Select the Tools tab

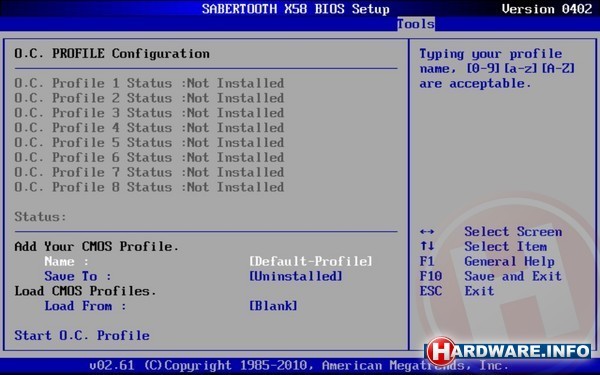[x=416, y=24]
